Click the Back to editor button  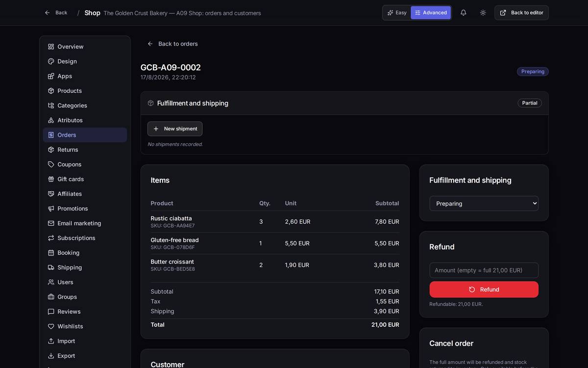coord(521,13)
